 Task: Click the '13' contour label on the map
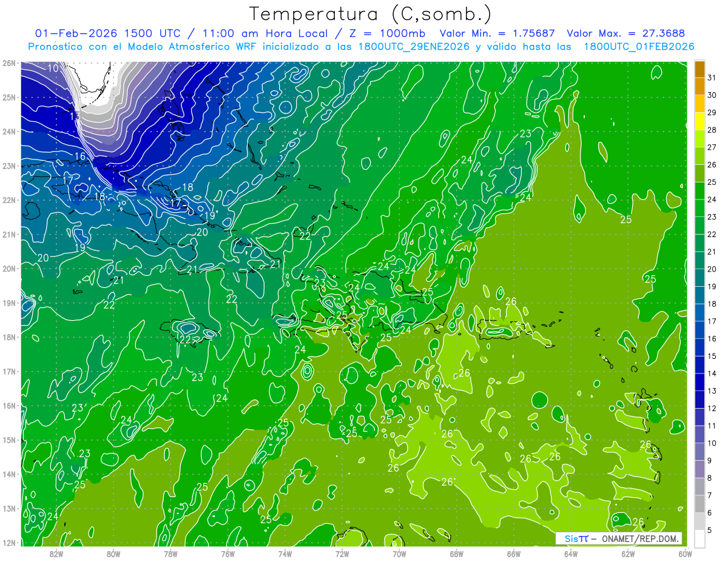75,116
